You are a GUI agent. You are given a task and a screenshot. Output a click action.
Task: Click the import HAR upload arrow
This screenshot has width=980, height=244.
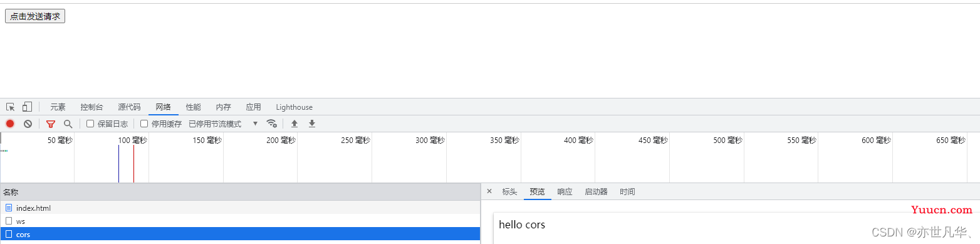295,124
